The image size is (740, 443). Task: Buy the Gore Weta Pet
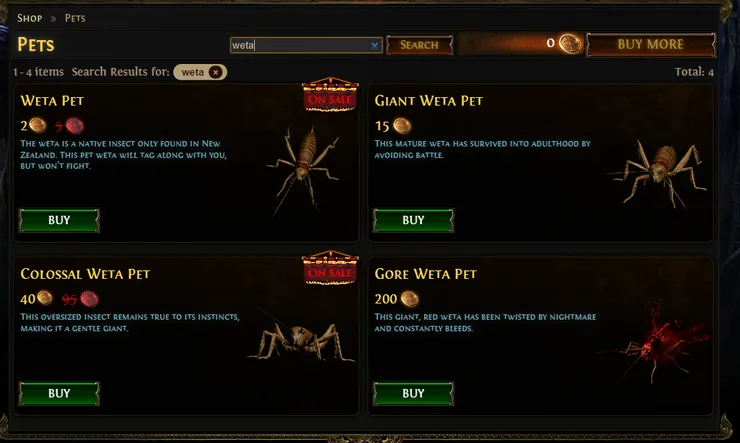pos(413,393)
